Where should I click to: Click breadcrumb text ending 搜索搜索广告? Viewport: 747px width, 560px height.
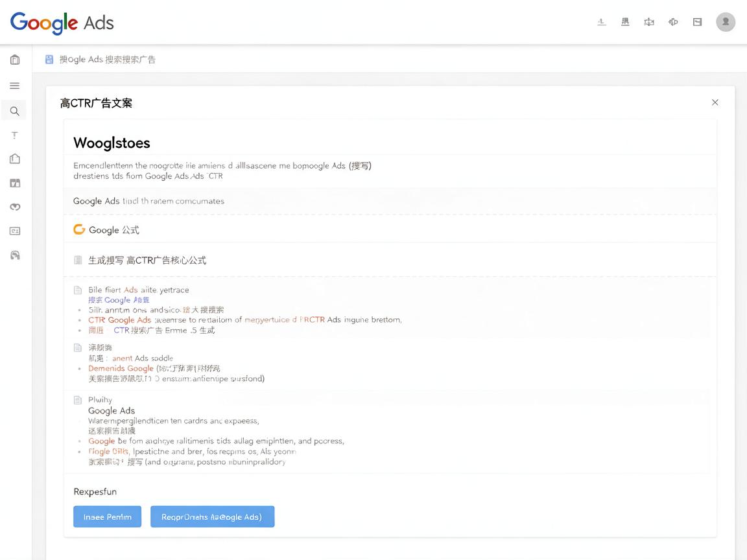107,60
